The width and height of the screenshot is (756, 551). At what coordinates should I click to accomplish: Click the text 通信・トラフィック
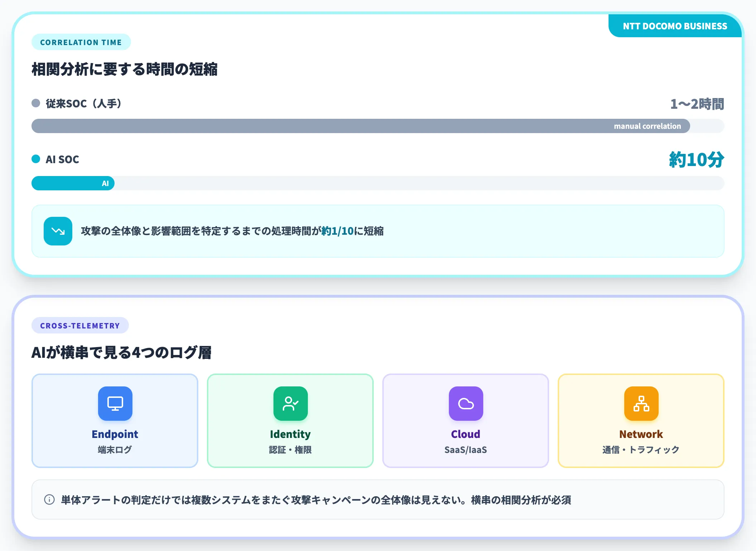[641, 450]
